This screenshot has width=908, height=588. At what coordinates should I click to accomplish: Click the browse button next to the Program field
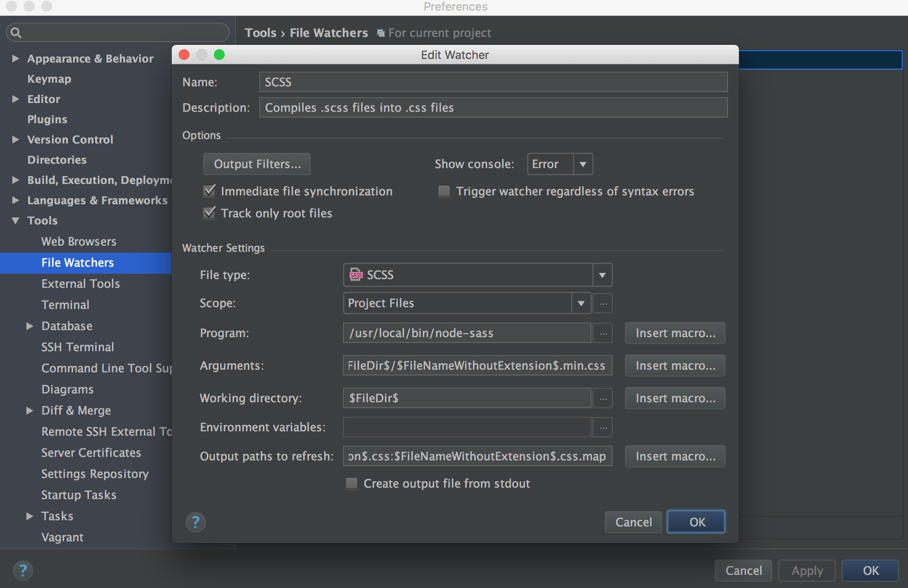tap(602, 333)
